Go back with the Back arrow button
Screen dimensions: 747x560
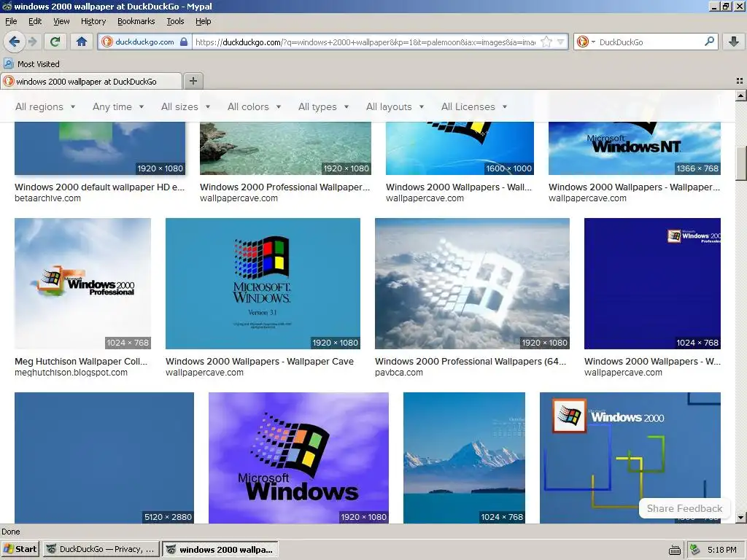coord(15,42)
